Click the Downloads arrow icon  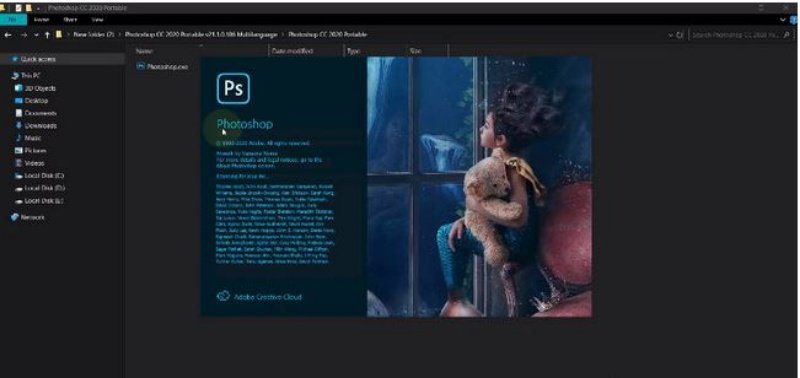(19, 125)
